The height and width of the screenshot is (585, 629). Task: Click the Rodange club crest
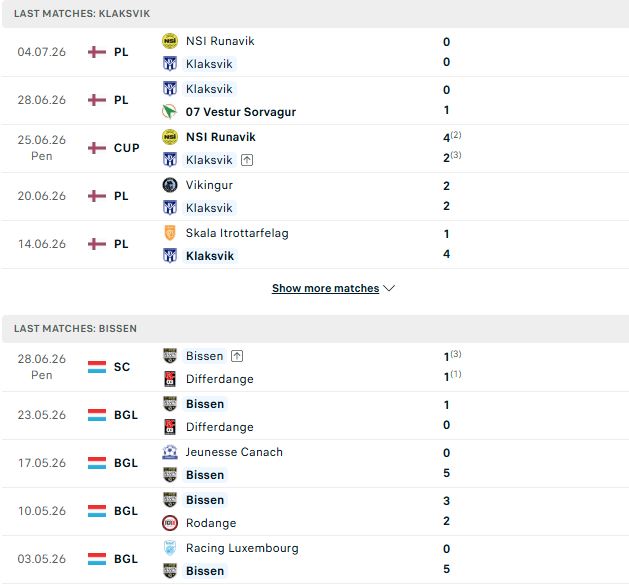[x=170, y=523]
